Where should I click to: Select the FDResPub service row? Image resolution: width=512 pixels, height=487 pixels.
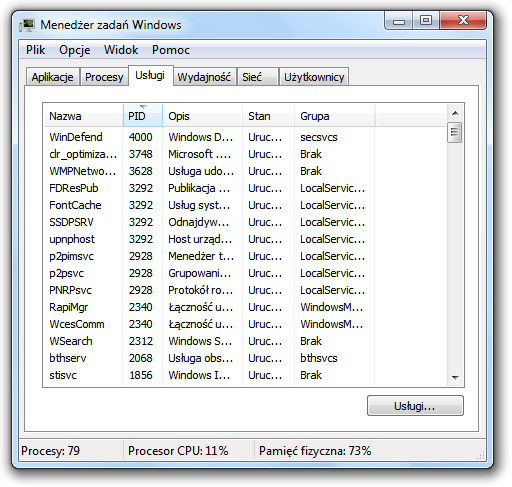pos(245,188)
